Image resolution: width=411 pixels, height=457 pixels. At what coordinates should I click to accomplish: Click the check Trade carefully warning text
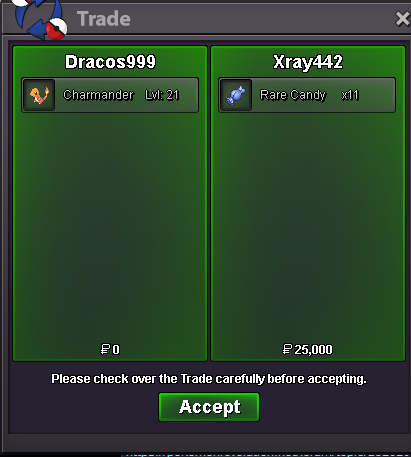click(209, 379)
